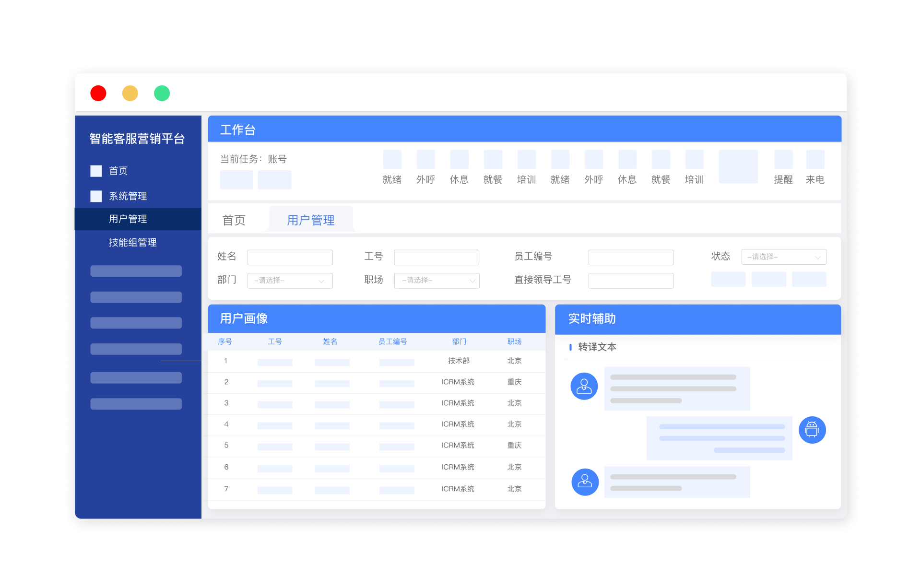Image resolution: width=921 pixels, height=588 pixels.
Task: Click the 就餐 status icon
Action: [x=493, y=159]
